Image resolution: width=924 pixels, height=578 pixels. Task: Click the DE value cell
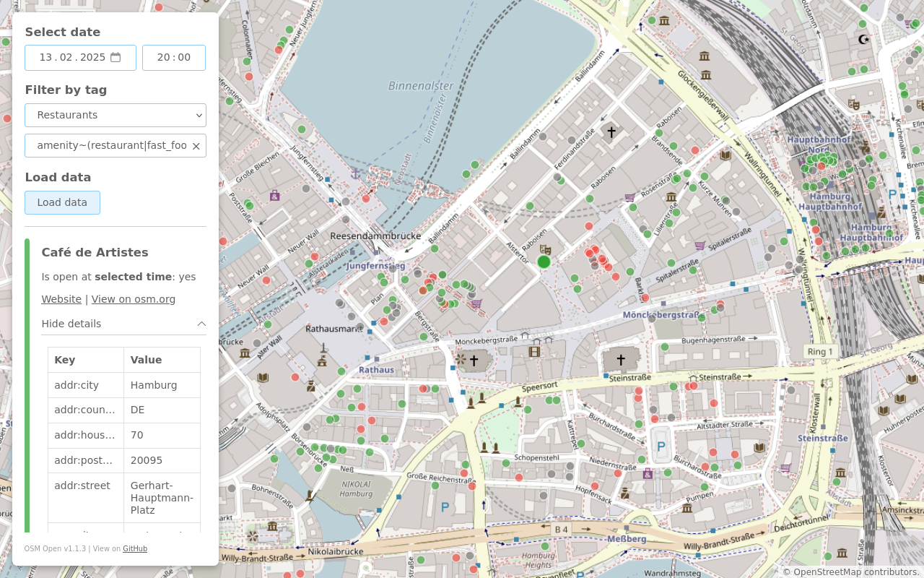[162, 410]
